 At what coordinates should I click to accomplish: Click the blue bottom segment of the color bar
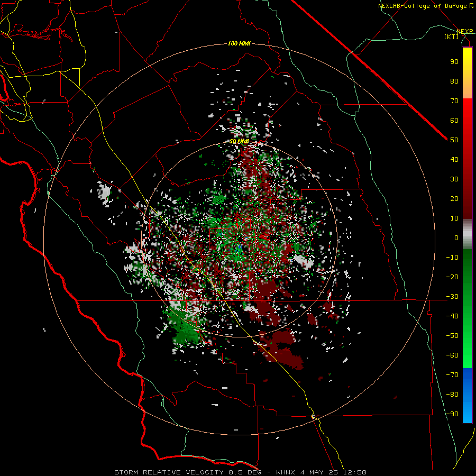click(x=467, y=396)
